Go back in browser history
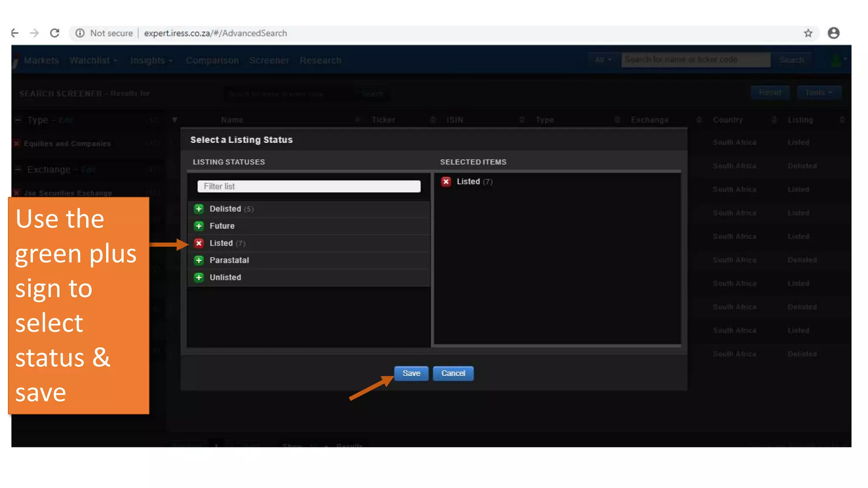This screenshot has height=488, width=868. (15, 33)
